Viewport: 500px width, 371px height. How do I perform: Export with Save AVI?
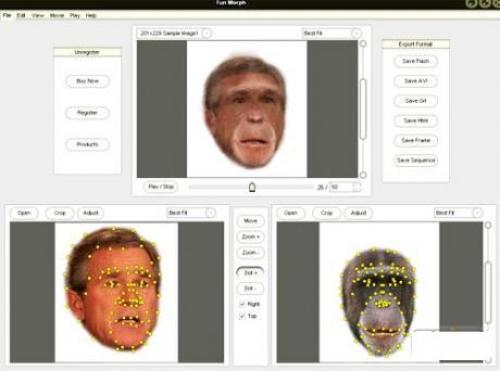pyautogui.click(x=416, y=81)
